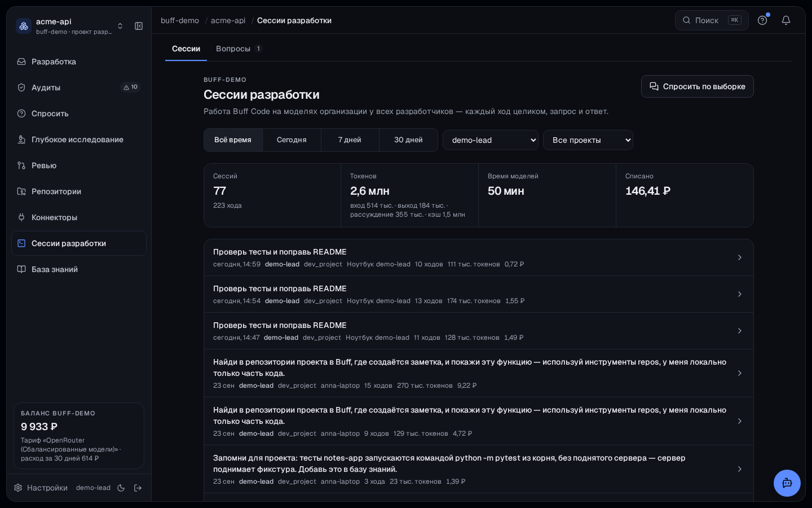Open the floating chat assistant button

787,483
